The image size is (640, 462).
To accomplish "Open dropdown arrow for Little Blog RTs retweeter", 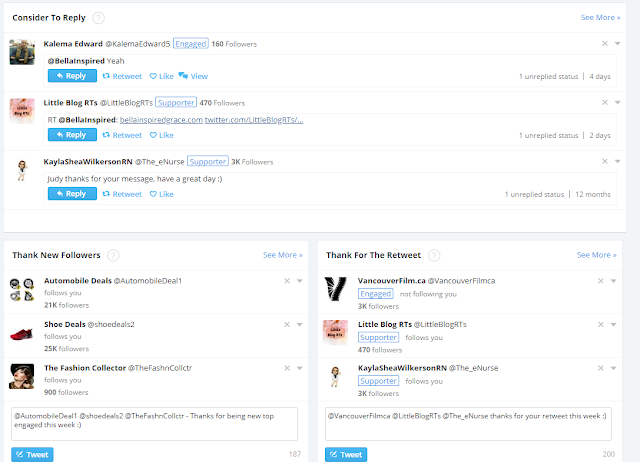I will click(x=613, y=324).
